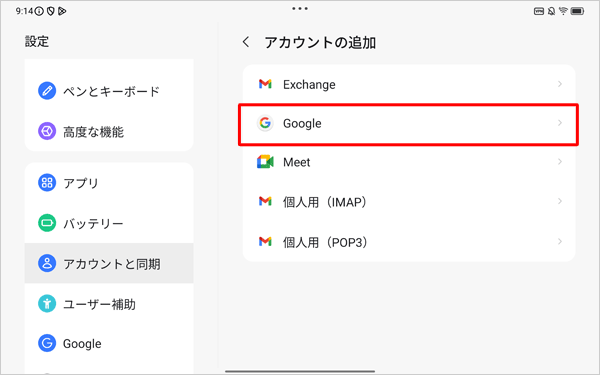Open Meet row chevron

560,162
